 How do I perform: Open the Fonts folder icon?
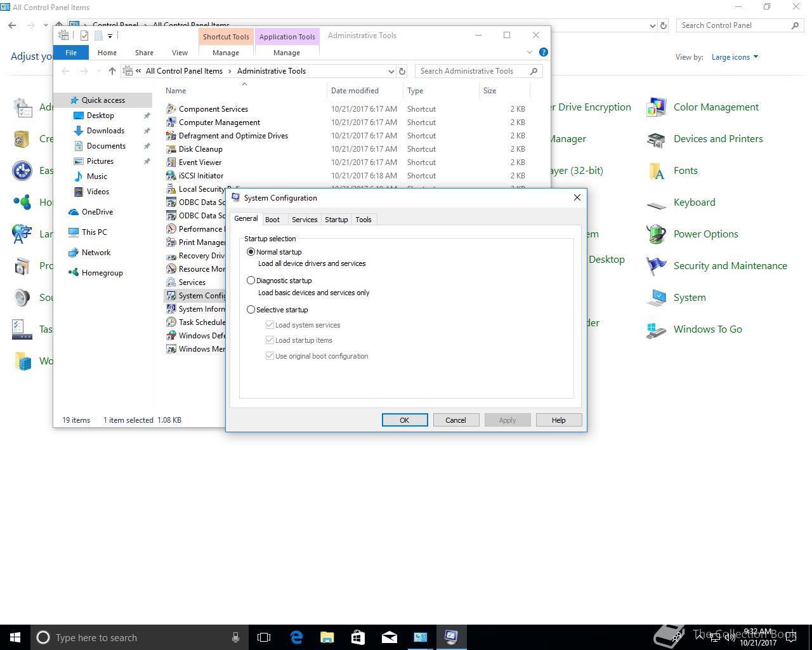click(x=656, y=171)
